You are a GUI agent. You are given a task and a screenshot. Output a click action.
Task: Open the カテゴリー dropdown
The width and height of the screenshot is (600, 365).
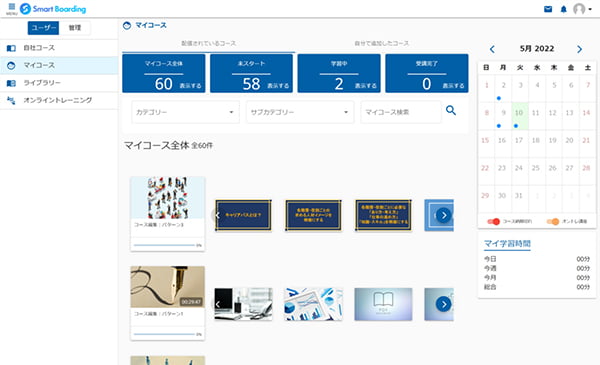tap(186, 112)
